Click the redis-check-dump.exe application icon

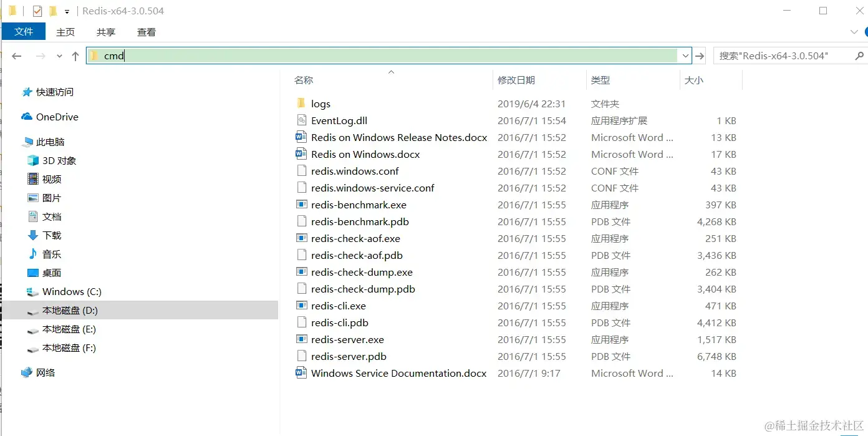click(x=302, y=272)
